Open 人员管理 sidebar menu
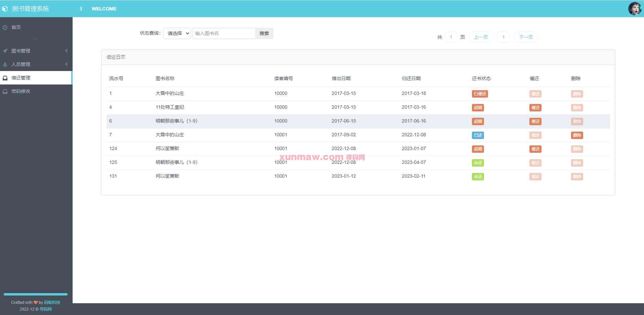This screenshot has height=315, width=644. (36, 64)
